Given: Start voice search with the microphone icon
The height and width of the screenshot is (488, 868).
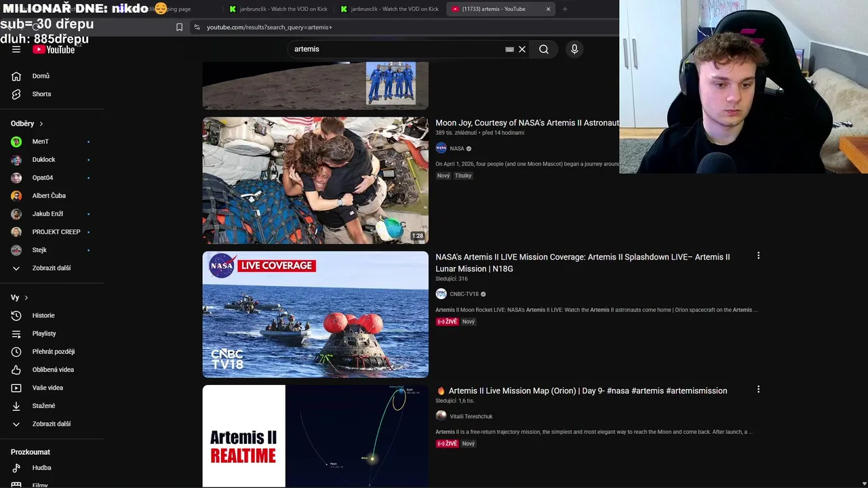Looking at the screenshot, I should click(574, 49).
